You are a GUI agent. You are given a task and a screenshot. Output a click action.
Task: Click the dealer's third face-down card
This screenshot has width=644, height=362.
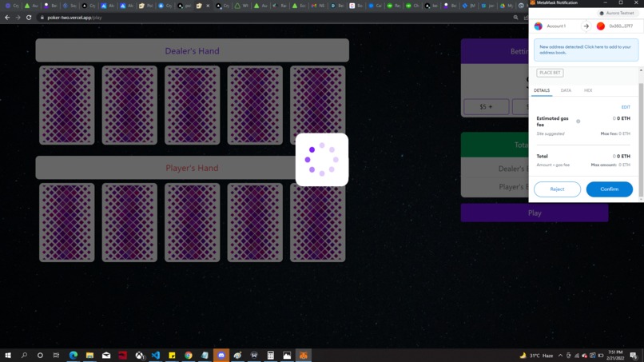tap(193, 105)
